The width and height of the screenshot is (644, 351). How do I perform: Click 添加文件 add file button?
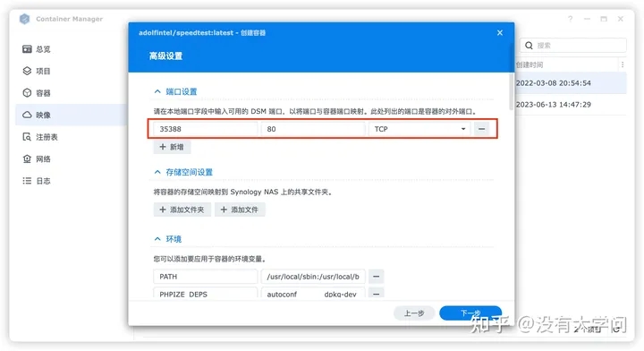tap(240, 210)
